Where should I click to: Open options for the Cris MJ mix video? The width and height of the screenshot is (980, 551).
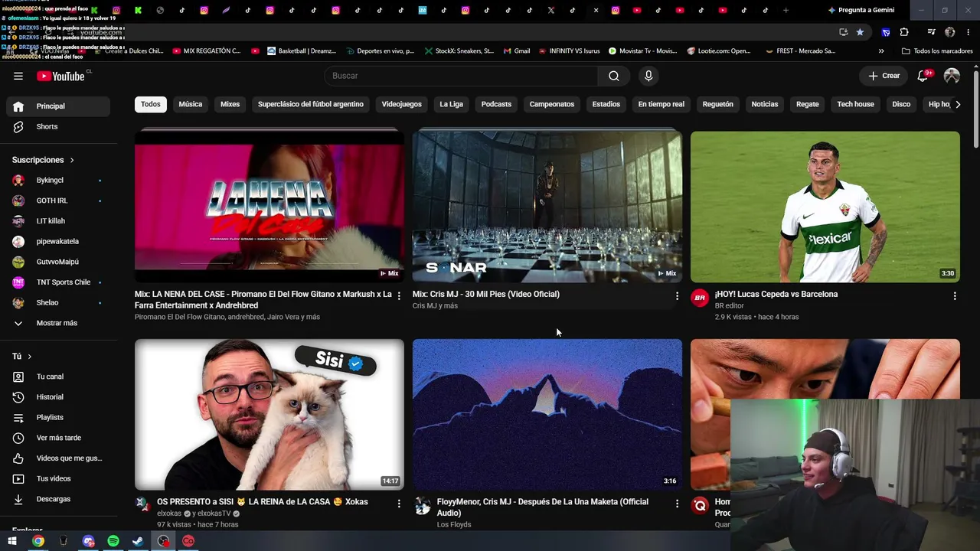pyautogui.click(x=677, y=295)
